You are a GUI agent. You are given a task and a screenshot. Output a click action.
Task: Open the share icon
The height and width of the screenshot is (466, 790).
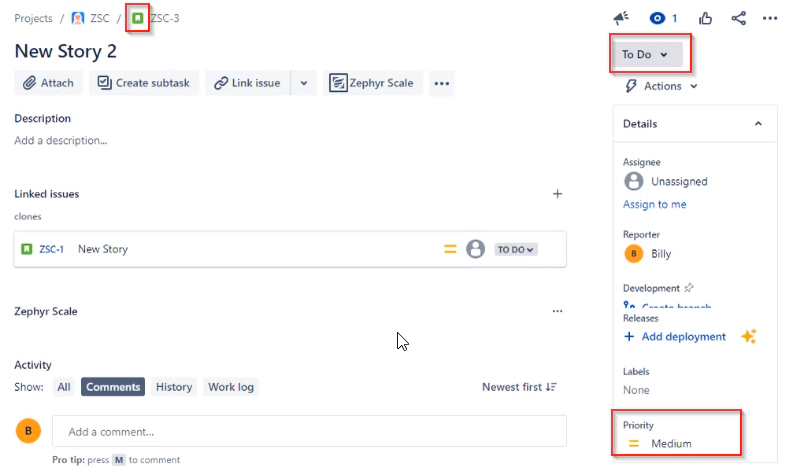(x=739, y=19)
